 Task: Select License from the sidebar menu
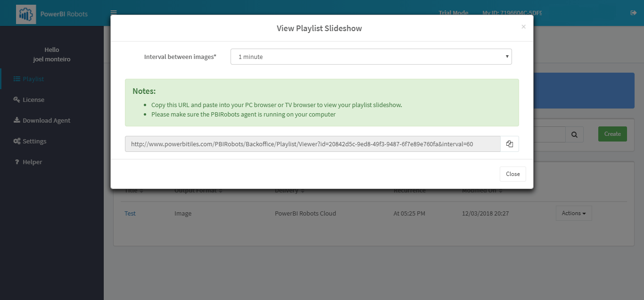pyautogui.click(x=33, y=99)
